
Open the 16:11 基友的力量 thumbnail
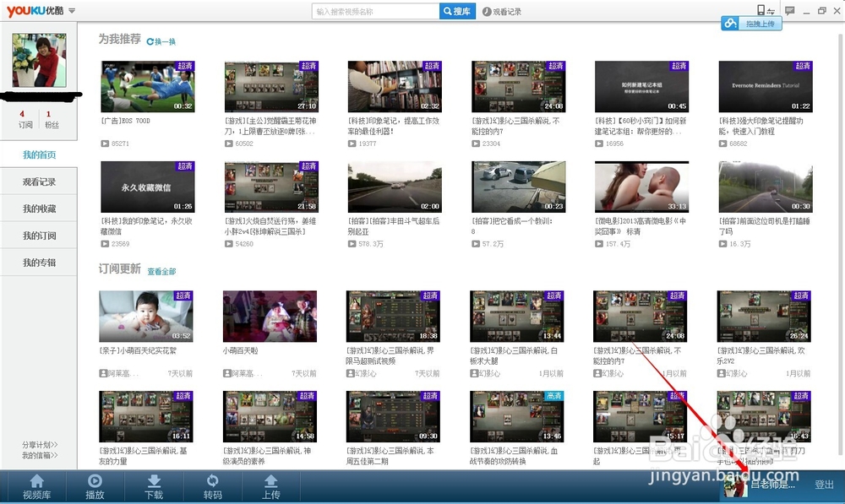(x=146, y=416)
